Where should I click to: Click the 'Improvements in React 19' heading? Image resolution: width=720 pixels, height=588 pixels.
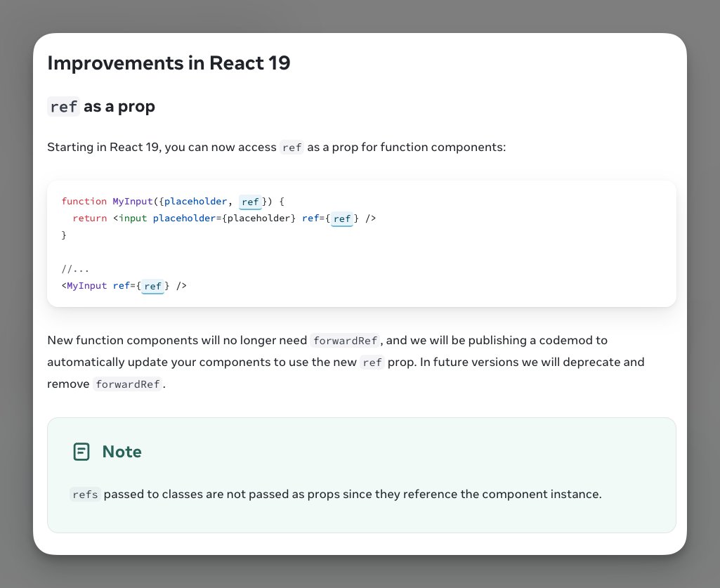(x=169, y=63)
